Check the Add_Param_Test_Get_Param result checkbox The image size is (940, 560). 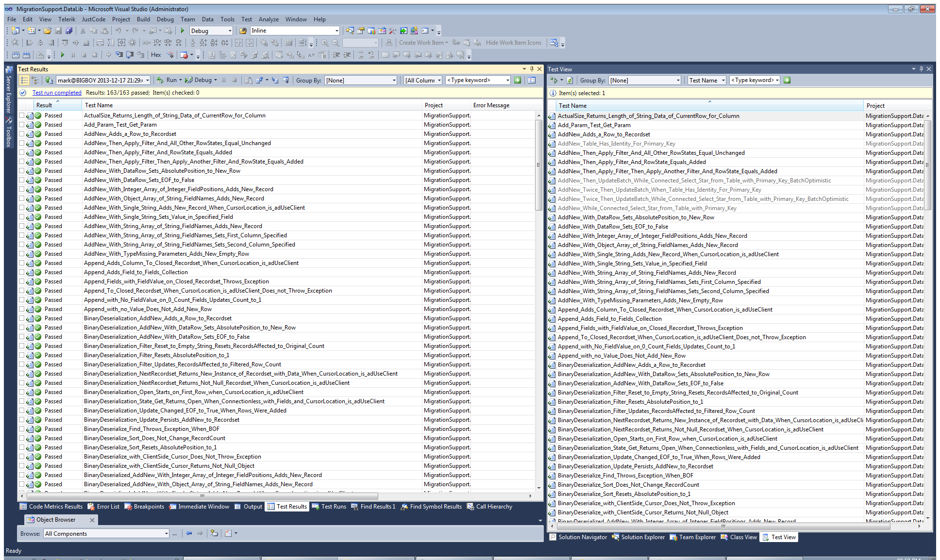click(21, 125)
